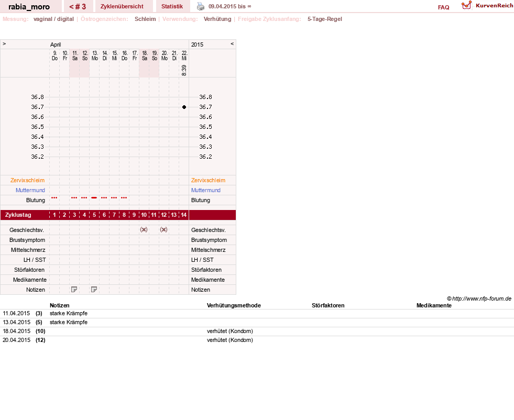Viewport: 514px width, 420px height.
Task: Click the Medikamente column header below chart
Action: (434, 305)
